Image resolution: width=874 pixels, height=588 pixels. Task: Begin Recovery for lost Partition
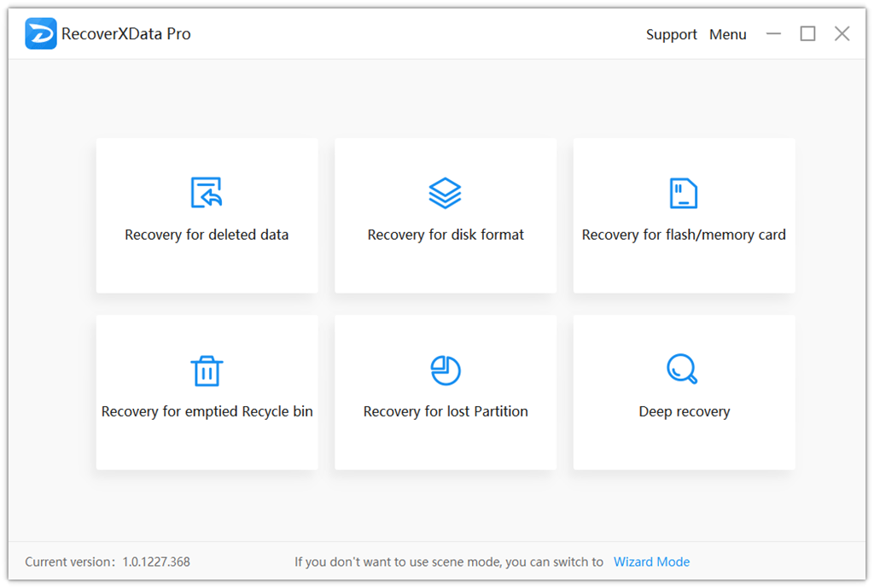(445, 393)
